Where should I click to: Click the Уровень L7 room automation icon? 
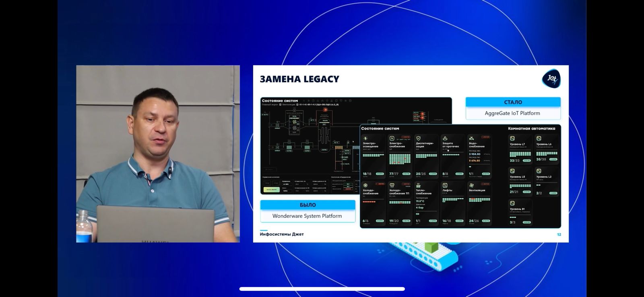click(x=512, y=138)
